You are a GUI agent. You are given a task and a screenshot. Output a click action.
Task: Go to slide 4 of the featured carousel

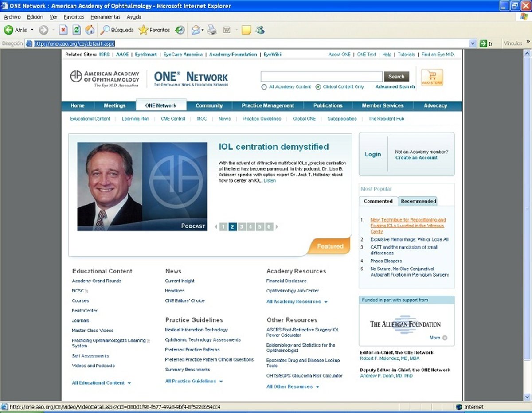click(x=250, y=227)
